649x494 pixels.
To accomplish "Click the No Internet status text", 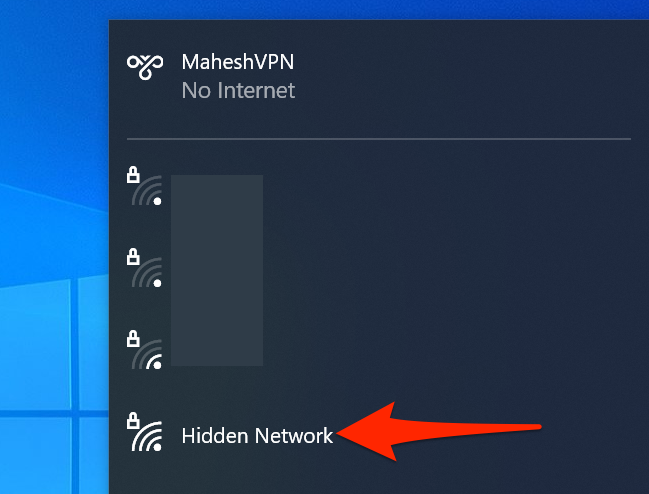I will (238, 91).
